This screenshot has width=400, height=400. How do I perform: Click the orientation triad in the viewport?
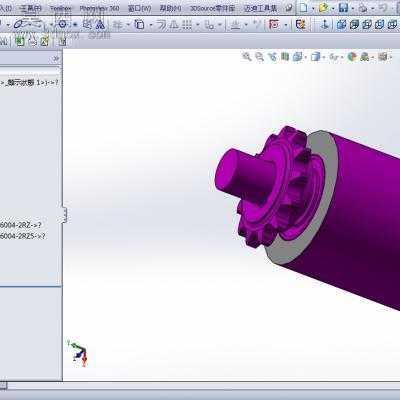pyautogui.click(x=79, y=353)
